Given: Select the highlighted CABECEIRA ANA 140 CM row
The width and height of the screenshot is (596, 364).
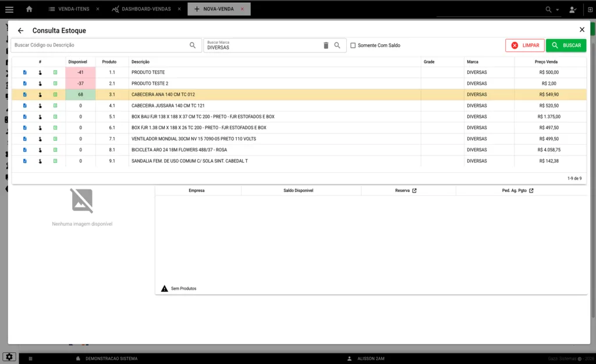Looking at the screenshot, I should tap(233, 94).
